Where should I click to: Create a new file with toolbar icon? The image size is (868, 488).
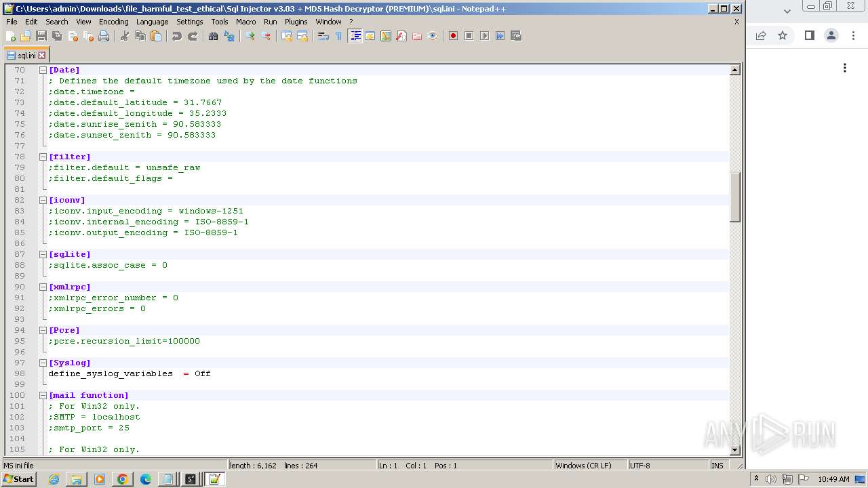tap(11, 36)
